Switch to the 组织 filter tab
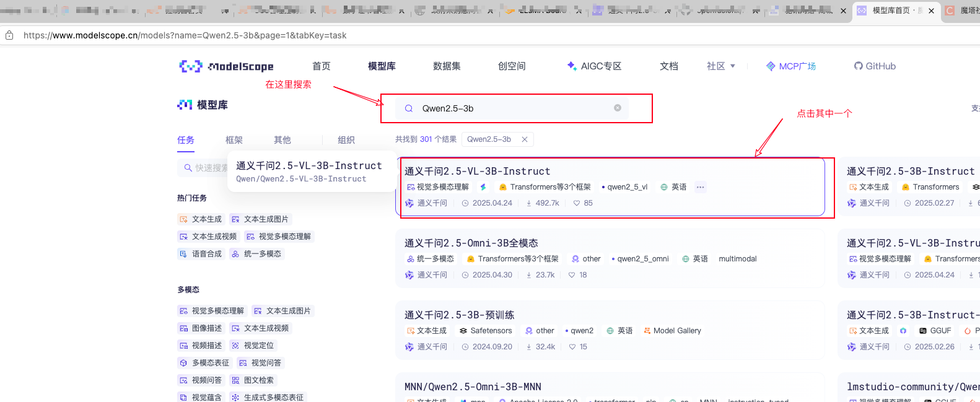The width and height of the screenshot is (980, 402). [x=346, y=140]
